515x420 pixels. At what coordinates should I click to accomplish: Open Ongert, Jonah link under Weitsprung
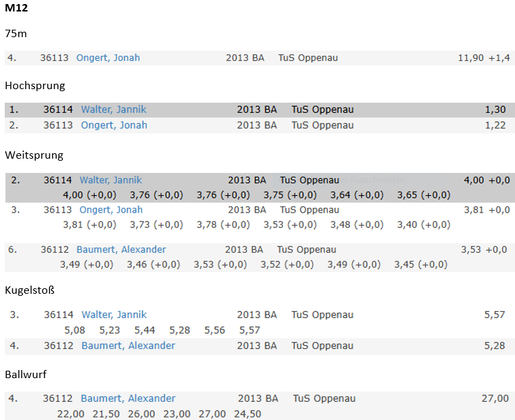pyautogui.click(x=111, y=210)
